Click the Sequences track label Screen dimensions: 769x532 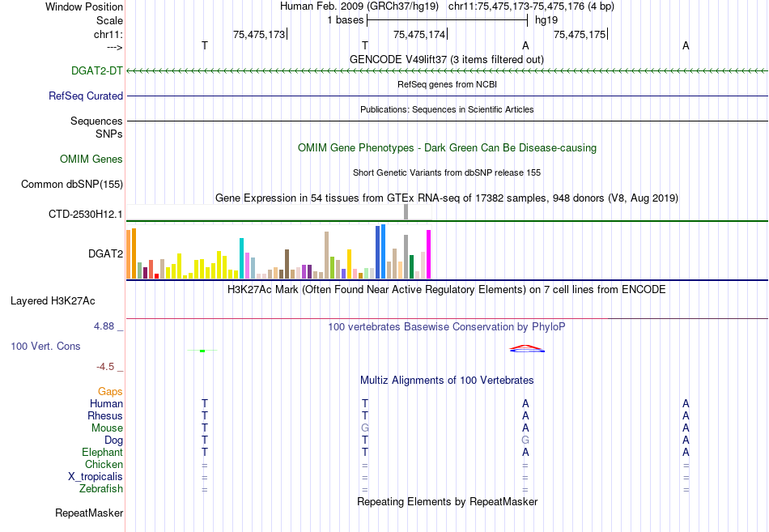(x=96, y=121)
